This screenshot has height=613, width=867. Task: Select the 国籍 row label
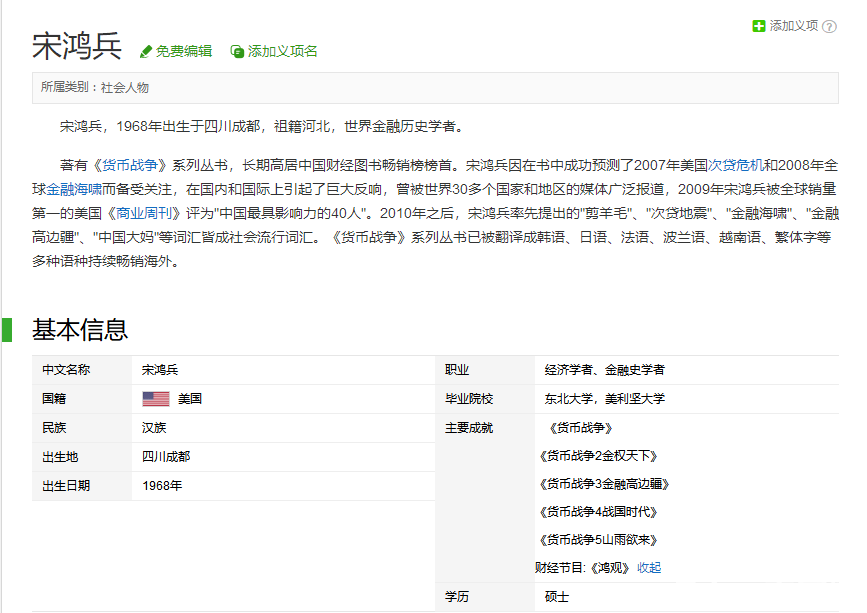tap(54, 399)
